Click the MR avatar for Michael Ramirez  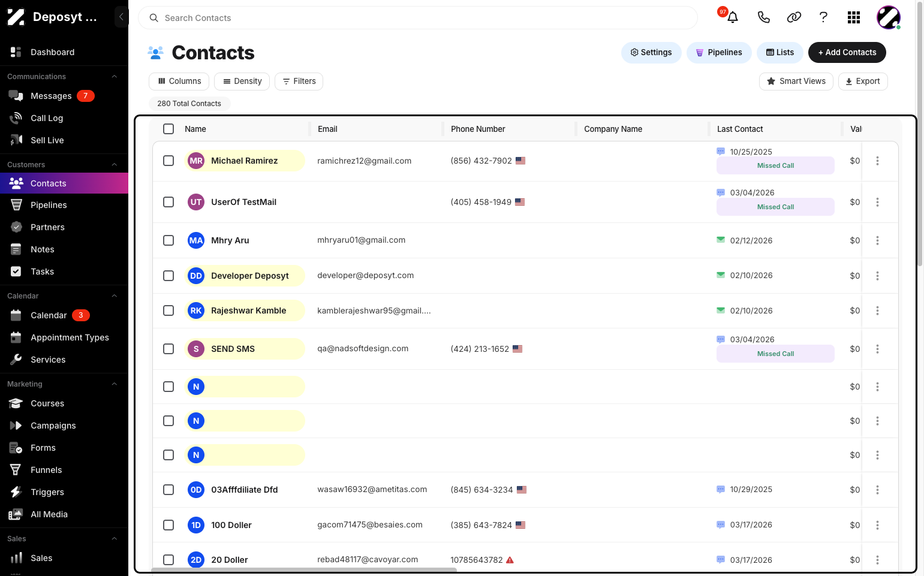(196, 161)
